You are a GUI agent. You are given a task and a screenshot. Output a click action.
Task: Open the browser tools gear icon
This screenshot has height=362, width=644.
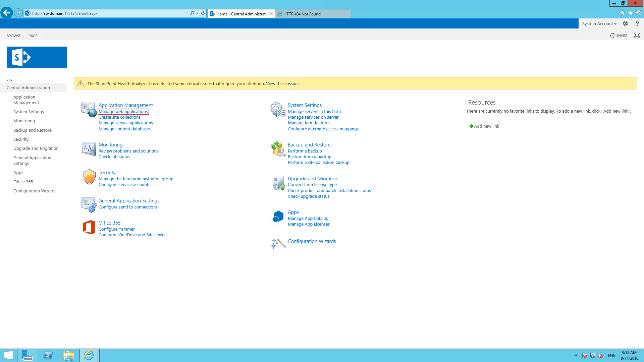[639, 13]
